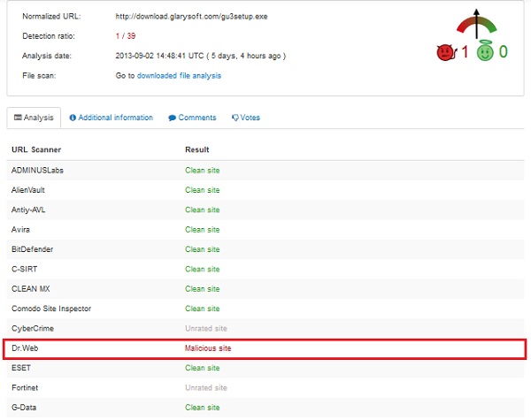Click the Malicious site result text
This screenshot has height=420, width=531.
(208, 348)
